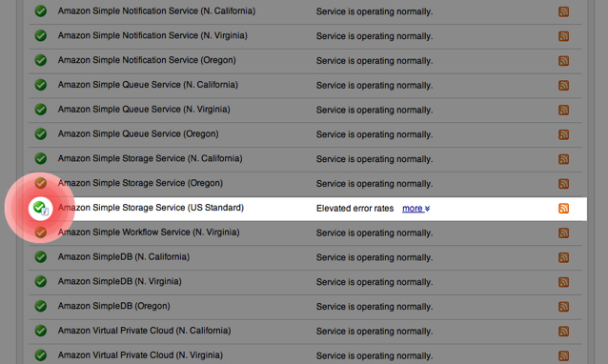Click green status check for Simple Notification Service Oregon
This screenshot has width=608, height=364.
point(40,60)
